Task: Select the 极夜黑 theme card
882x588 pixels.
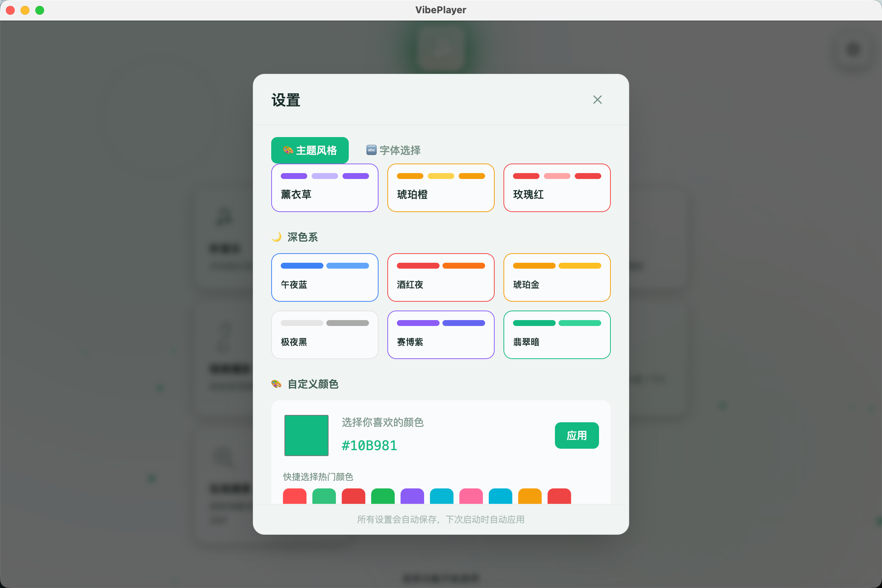Action: (x=325, y=335)
